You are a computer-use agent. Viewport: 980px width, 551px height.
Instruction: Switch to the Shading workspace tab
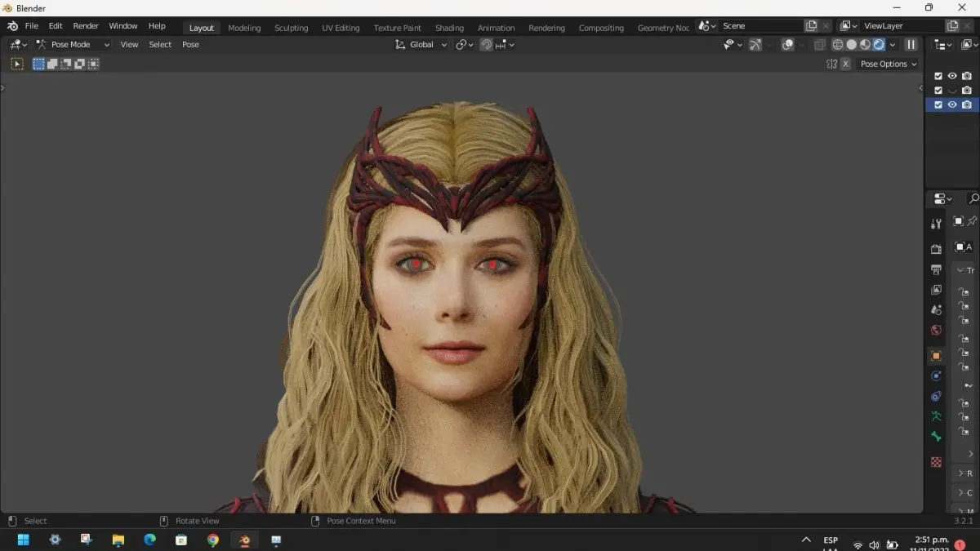pos(449,28)
